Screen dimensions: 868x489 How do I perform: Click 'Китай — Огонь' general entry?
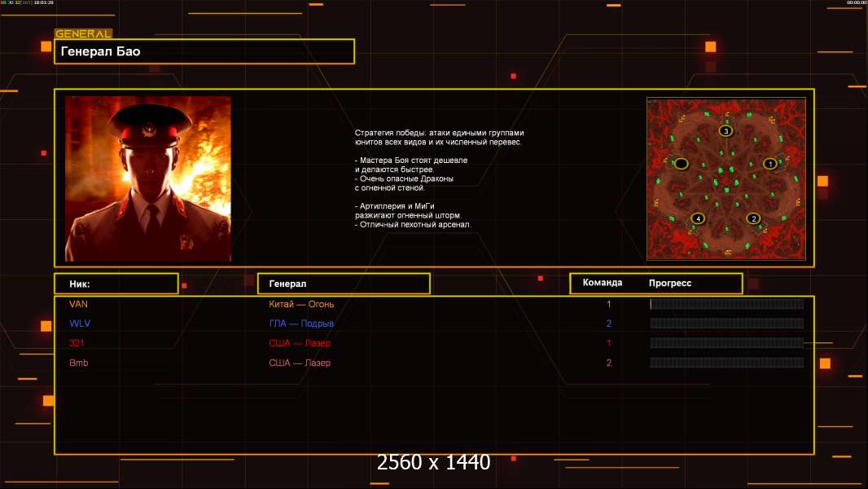(x=301, y=304)
